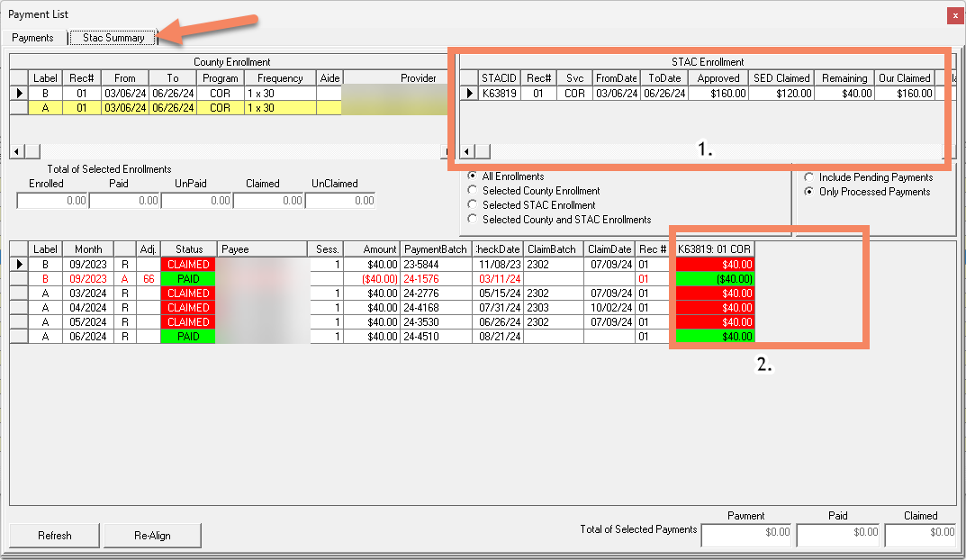The width and height of the screenshot is (966, 560).
Task: Select the Selected STAC Enrollment option
Action: pyautogui.click(x=473, y=205)
